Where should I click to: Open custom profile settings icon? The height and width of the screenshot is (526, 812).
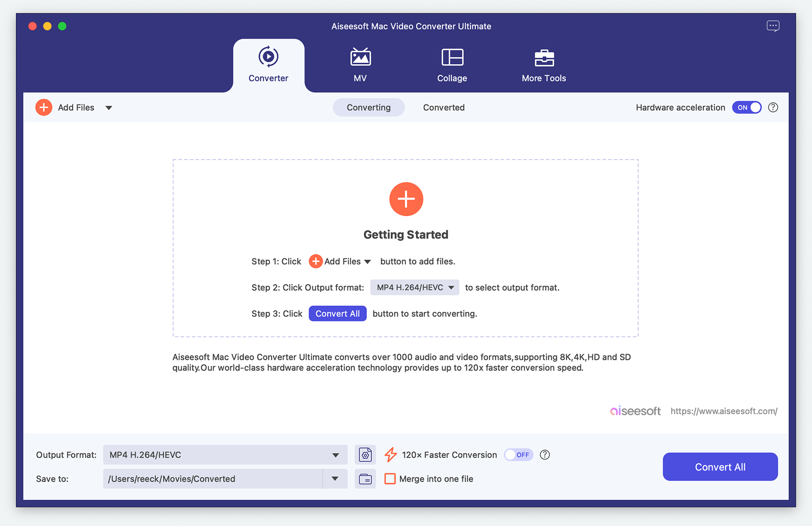coord(365,455)
